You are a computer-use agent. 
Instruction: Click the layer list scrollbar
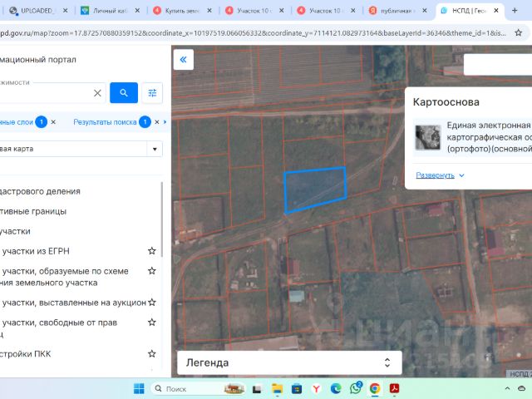(162, 219)
